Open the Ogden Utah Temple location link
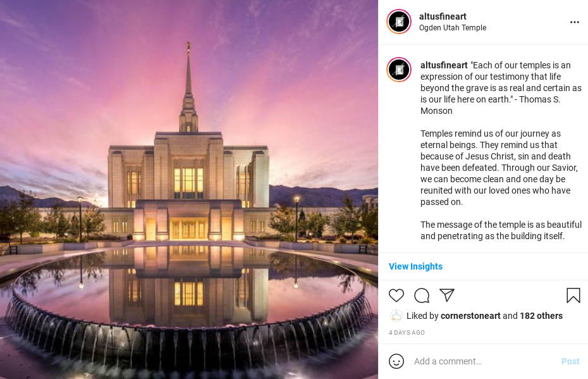This screenshot has width=588, height=379. [x=453, y=28]
